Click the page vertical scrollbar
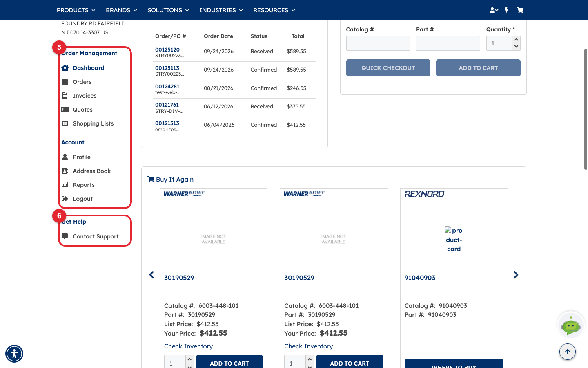The width and height of the screenshot is (588, 368). coord(586,110)
